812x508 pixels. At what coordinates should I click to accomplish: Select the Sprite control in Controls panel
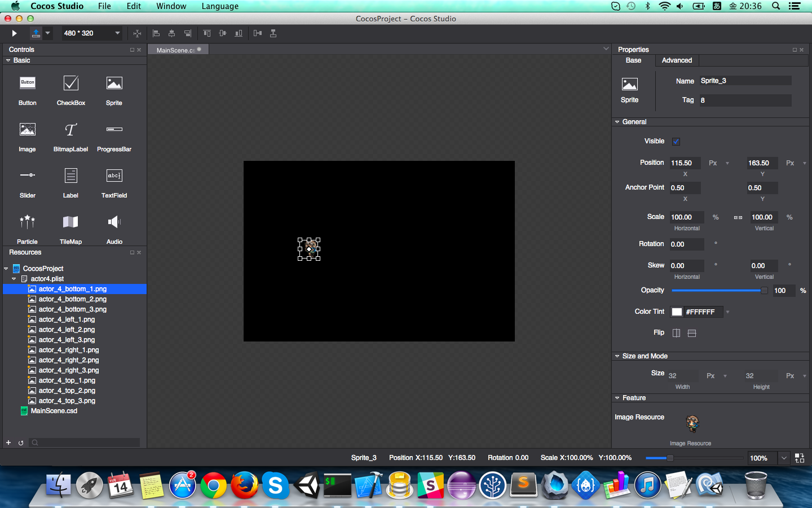click(114, 90)
